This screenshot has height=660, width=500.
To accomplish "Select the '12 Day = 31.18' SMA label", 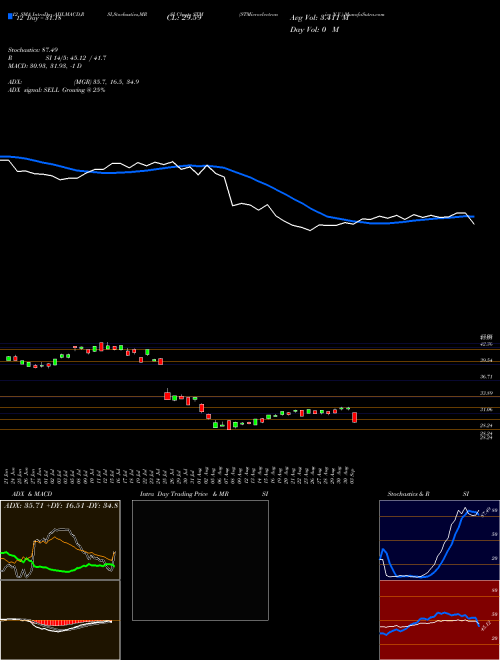I will (37, 18).
